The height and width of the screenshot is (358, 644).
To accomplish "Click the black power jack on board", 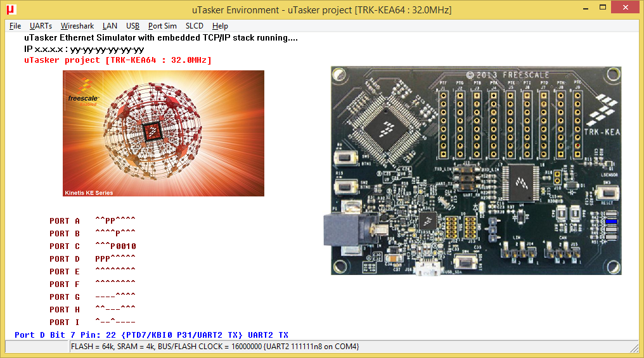I will (x=349, y=228).
